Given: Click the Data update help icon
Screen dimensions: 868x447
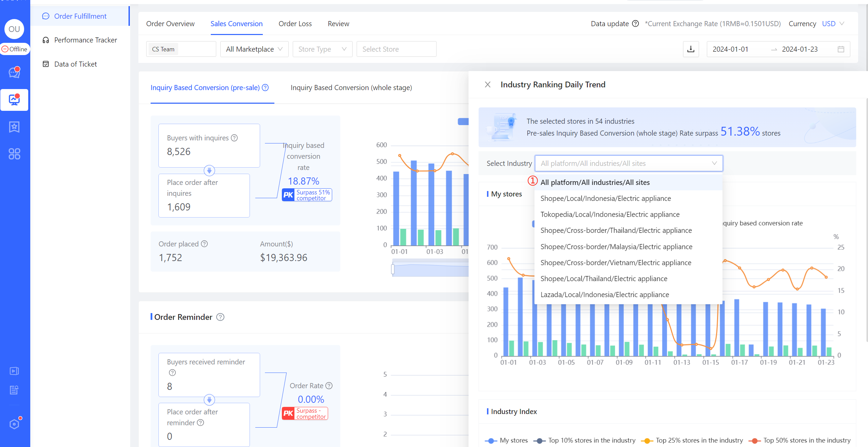Looking at the screenshot, I should coord(635,24).
